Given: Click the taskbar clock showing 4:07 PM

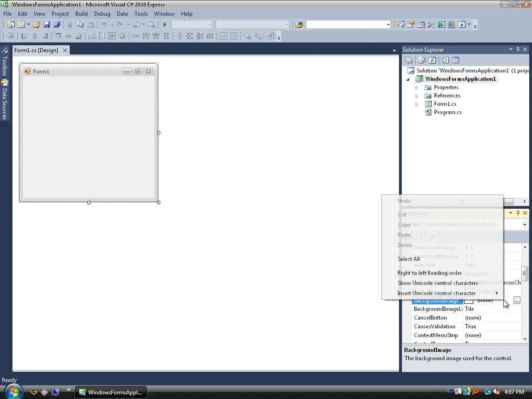Looking at the screenshot, I should click(514, 392).
